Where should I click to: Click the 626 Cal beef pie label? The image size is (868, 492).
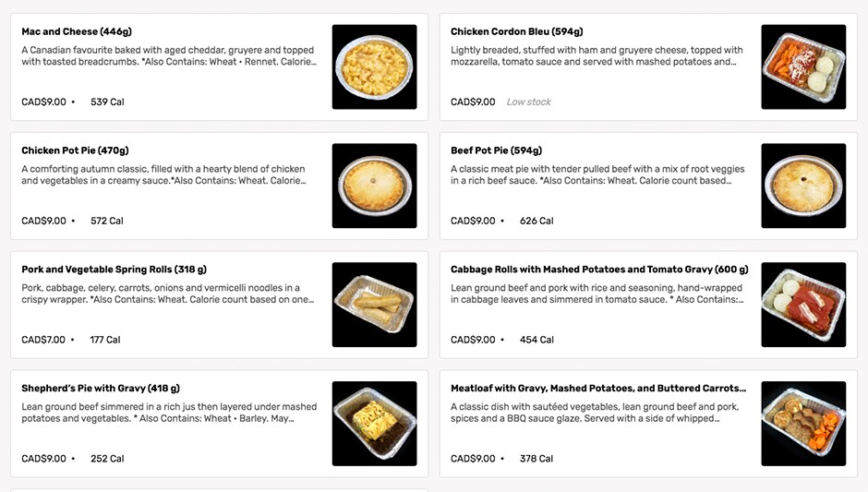click(x=536, y=221)
